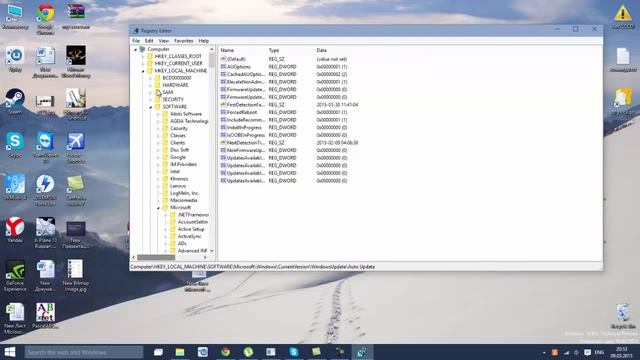Viewport: 640px width, 360px height.
Task: Collapse the HKEY_LOCAL_MACHINE tree node
Action: (143, 71)
